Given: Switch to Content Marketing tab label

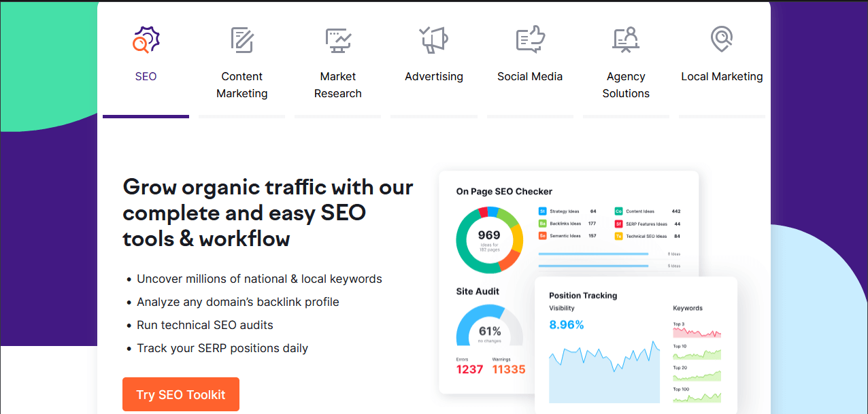Looking at the screenshot, I should [x=241, y=85].
